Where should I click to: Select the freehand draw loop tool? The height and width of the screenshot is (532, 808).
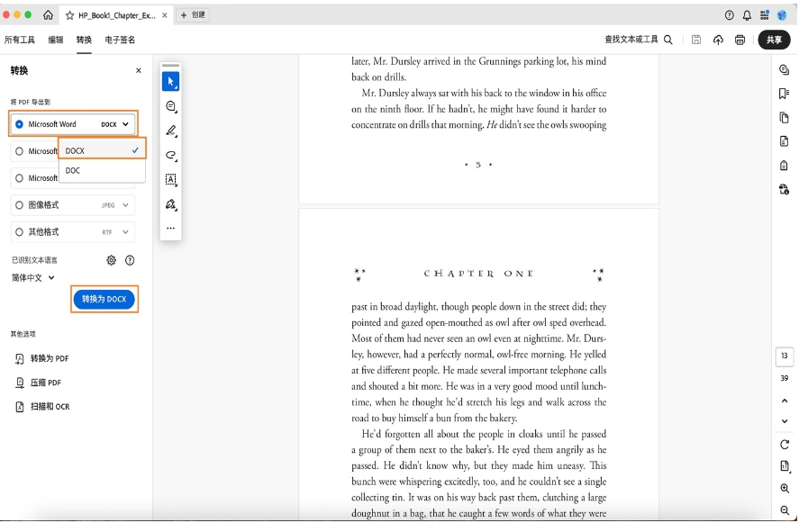(x=171, y=155)
